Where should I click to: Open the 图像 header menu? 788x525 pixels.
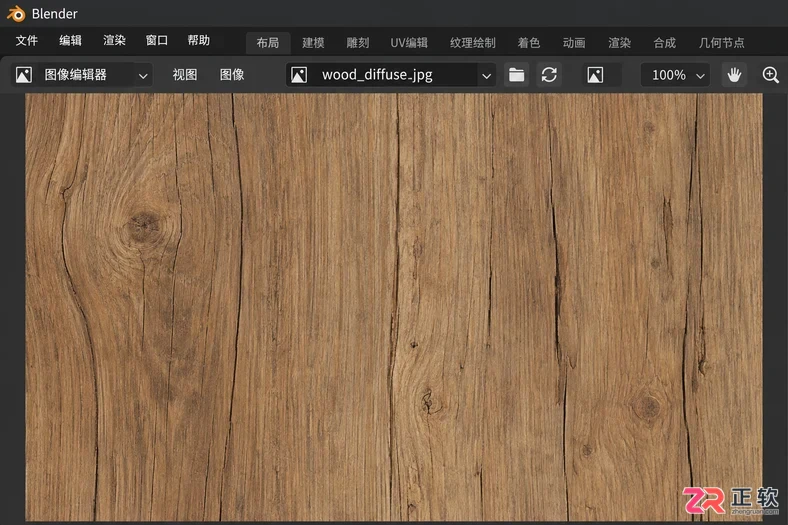232,75
